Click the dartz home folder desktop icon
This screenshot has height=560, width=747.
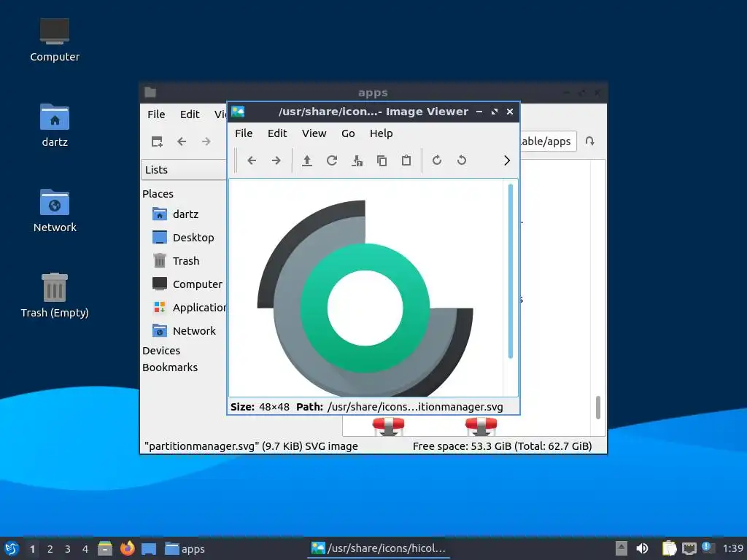tap(55, 125)
